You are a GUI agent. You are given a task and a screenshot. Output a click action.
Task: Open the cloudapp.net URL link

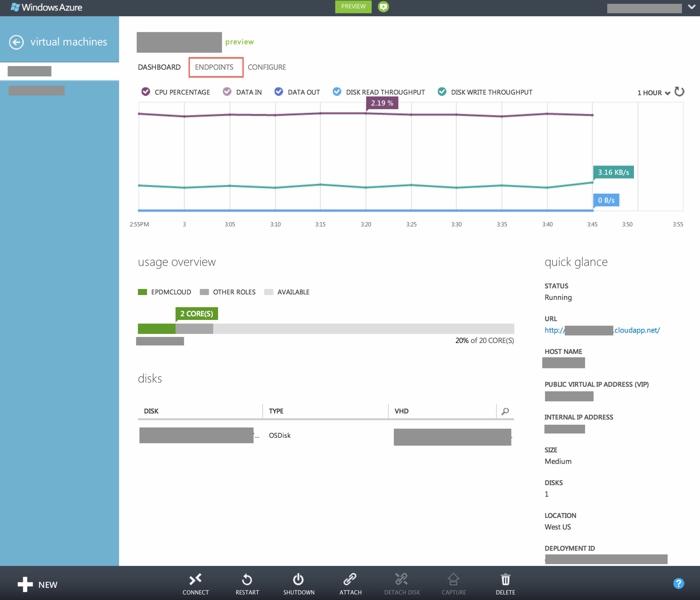(x=602, y=330)
